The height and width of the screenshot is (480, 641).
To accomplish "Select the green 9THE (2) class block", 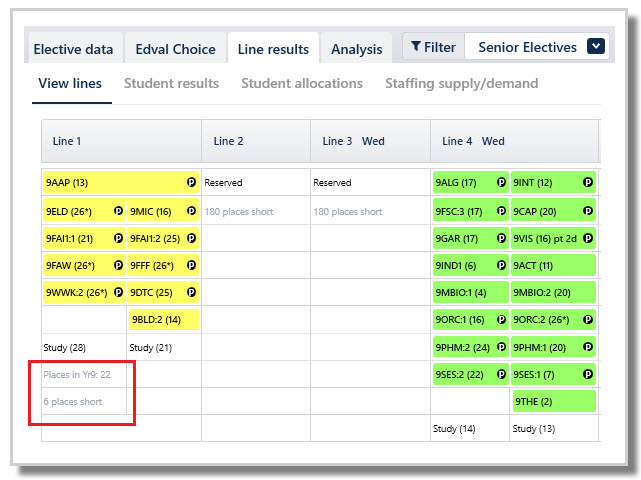I will pyautogui.click(x=554, y=401).
